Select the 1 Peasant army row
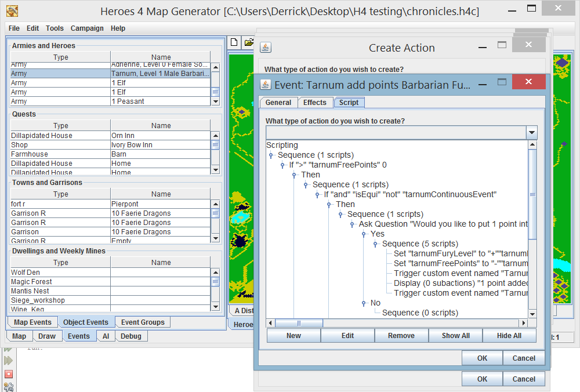This screenshot has width=580, height=392. tap(110, 101)
